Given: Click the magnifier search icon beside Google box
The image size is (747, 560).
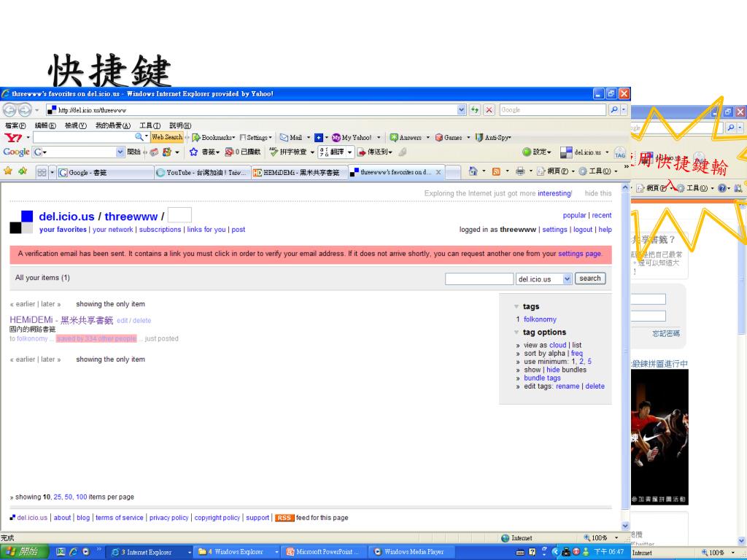Looking at the screenshot, I should pyautogui.click(x=614, y=110).
